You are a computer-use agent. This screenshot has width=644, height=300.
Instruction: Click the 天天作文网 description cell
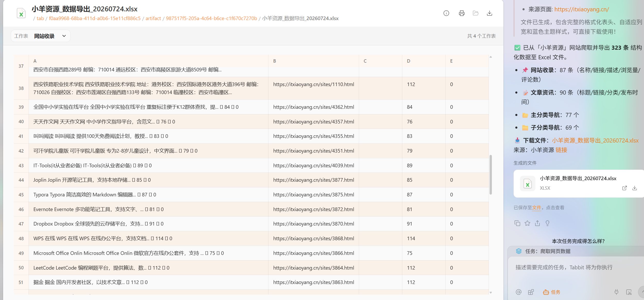coord(149,122)
